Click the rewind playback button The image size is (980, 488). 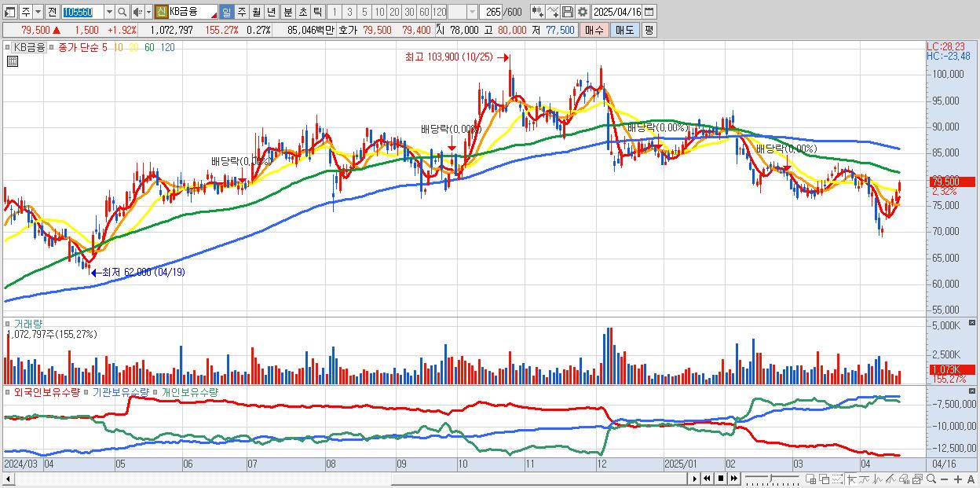[x=707, y=479]
